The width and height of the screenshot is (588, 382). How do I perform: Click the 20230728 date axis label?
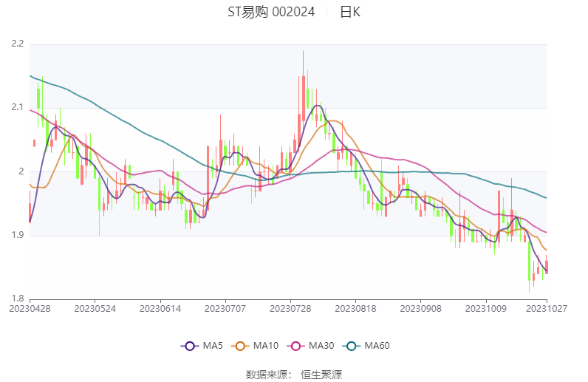(290, 308)
